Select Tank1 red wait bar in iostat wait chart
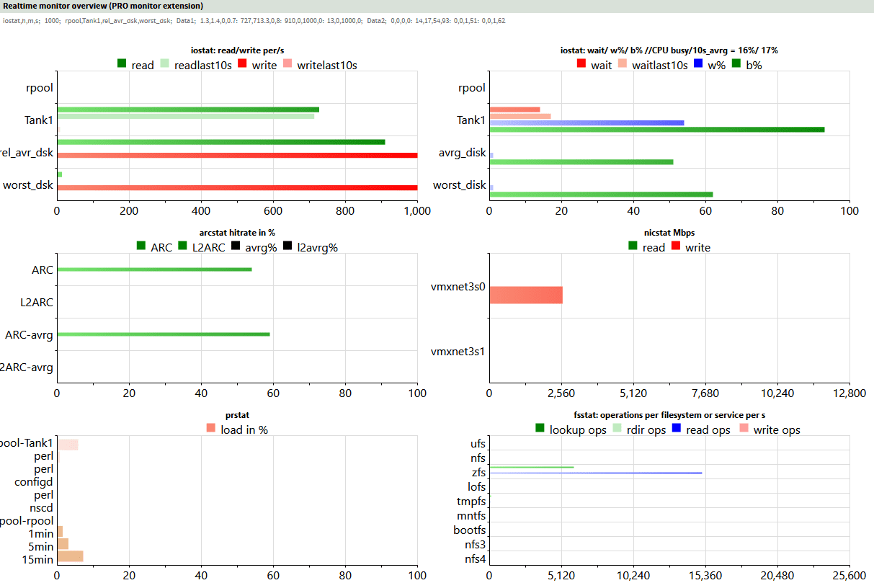874x588 pixels. 514,110
